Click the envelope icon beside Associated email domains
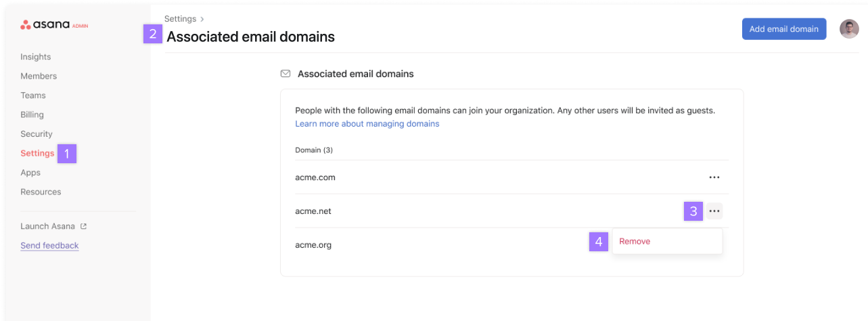 point(285,74)
